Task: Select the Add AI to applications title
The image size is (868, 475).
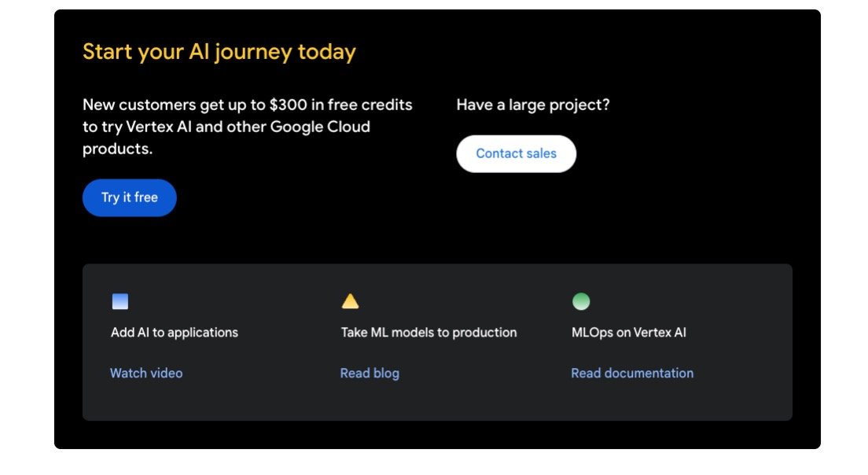Action: click(175, 333)
